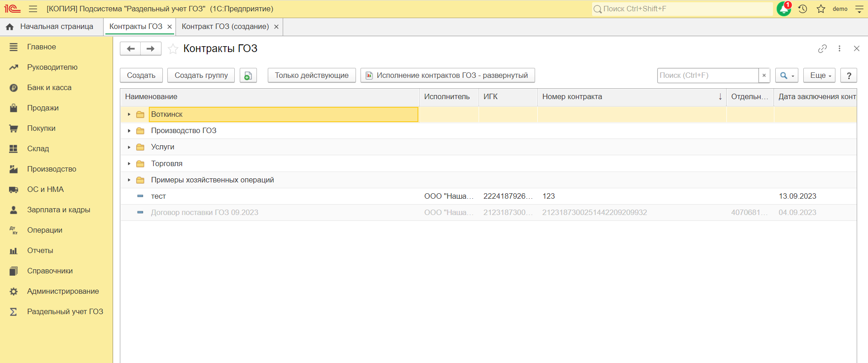The width and height of the screenshot is (868, 363).
Task: Sort by Номер контракта column header
Action: pyautogui.click(x=632, y=97)
